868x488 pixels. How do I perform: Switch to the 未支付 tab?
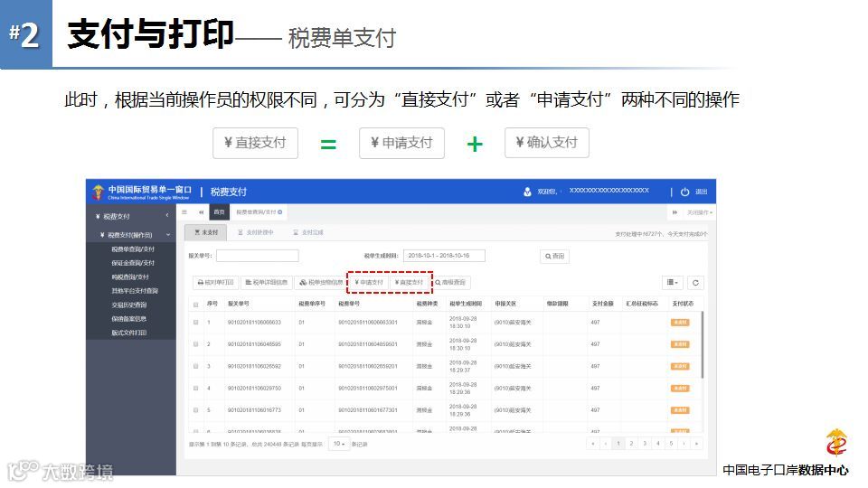206,232
